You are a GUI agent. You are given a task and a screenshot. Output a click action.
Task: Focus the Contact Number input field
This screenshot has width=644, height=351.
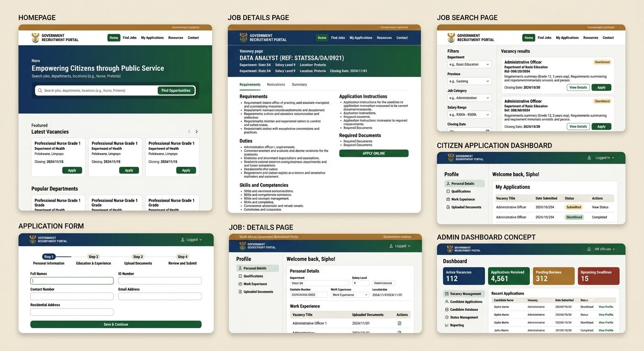(x=72, y=296)
